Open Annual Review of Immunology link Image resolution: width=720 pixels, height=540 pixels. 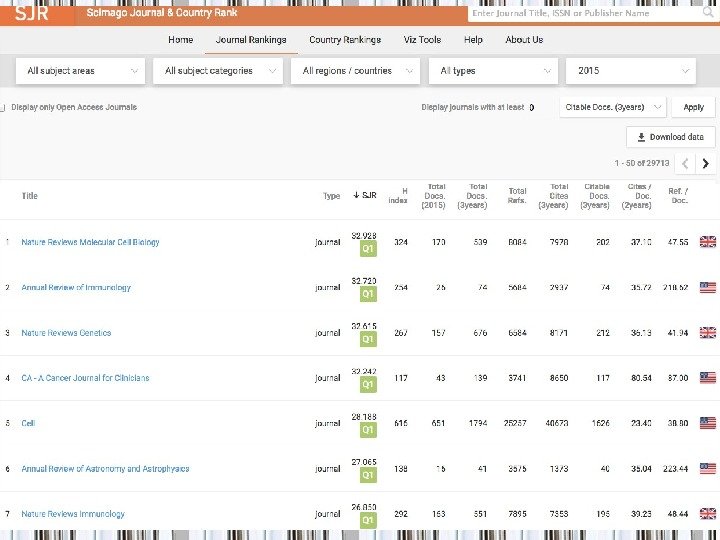(x=76, y=287)
